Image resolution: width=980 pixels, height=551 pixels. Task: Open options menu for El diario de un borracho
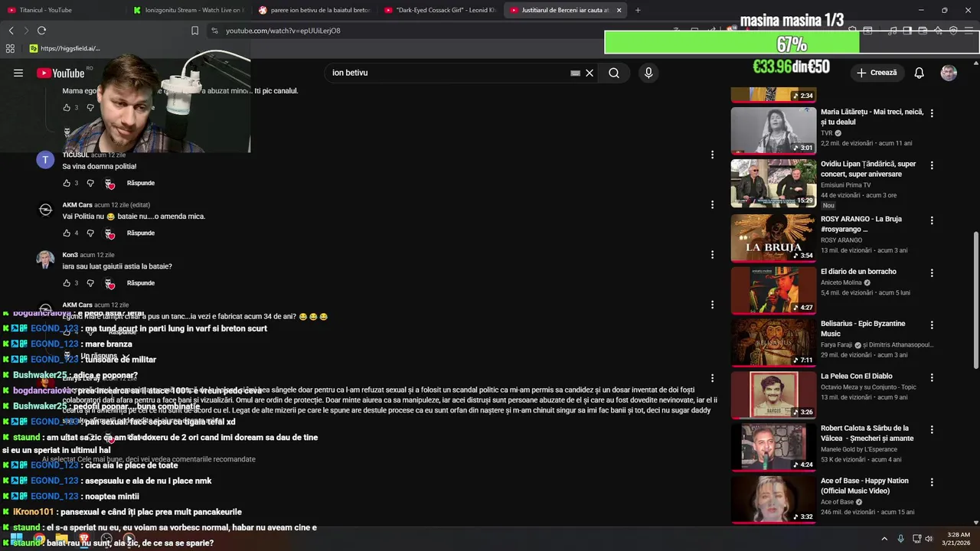point(932,272)
